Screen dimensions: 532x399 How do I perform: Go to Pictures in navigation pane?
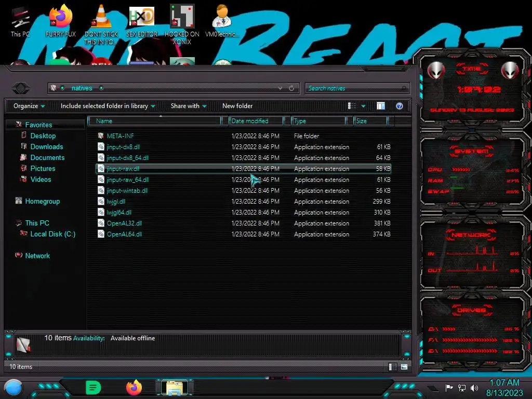43,168
